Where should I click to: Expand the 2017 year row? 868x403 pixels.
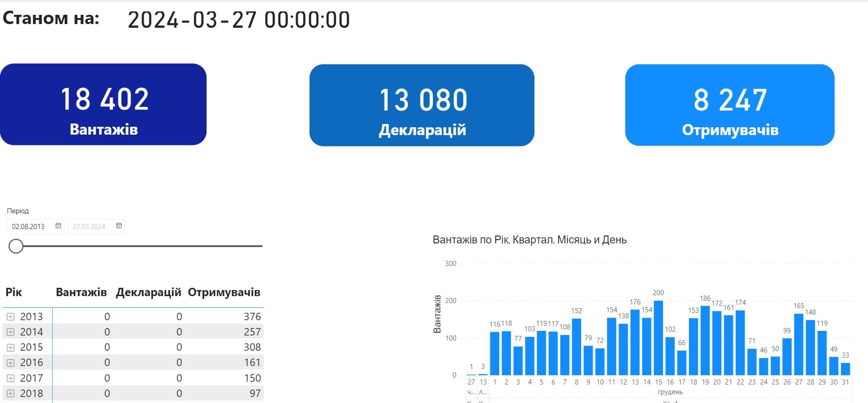pyautogui.click(x=11, y=378)
